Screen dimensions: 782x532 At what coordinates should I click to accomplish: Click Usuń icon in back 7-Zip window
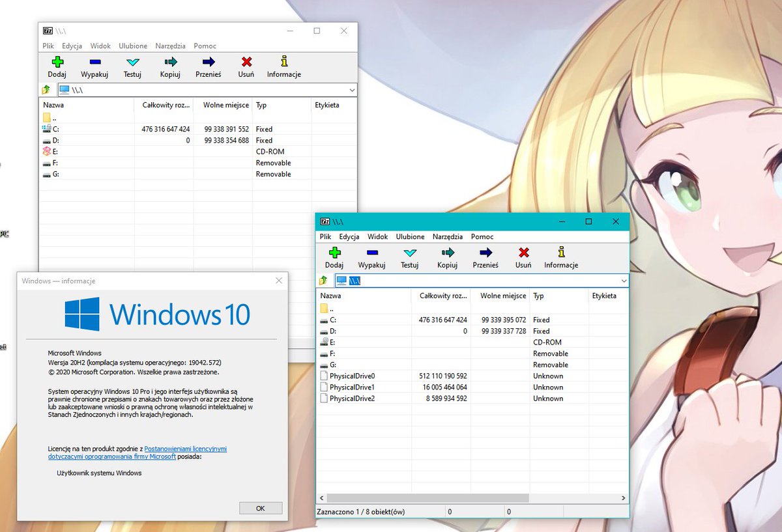(246, 62)
